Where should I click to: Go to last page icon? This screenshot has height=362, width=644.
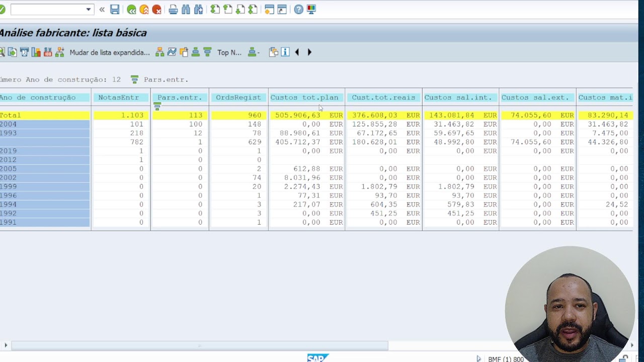[253, 10]
